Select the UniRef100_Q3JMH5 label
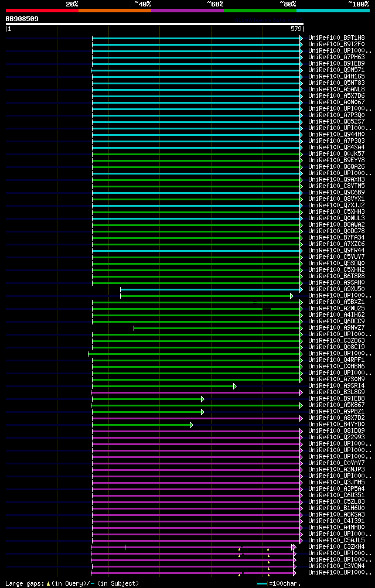The height and width of the screenshot is (588, 375). coord(336,482)
